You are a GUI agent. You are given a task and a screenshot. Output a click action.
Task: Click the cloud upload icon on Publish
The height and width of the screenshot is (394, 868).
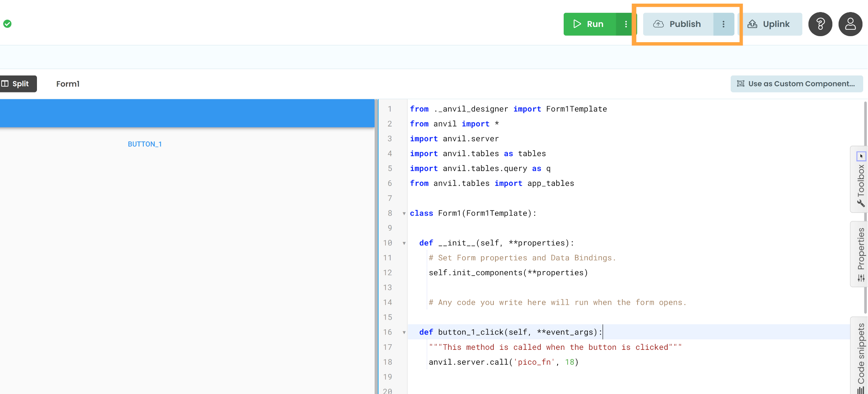point(658,24)
